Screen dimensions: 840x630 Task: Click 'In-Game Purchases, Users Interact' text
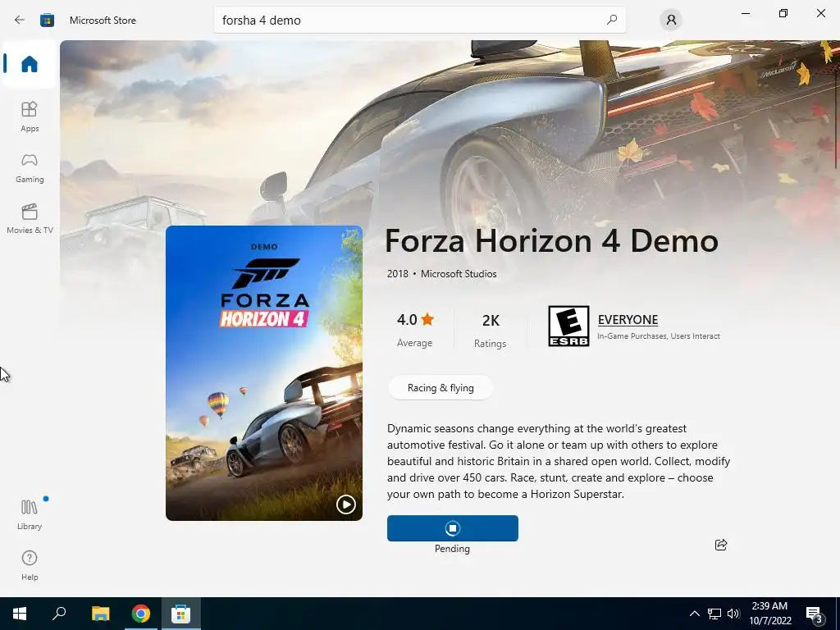pyautogui.click(x=659, y=336)
